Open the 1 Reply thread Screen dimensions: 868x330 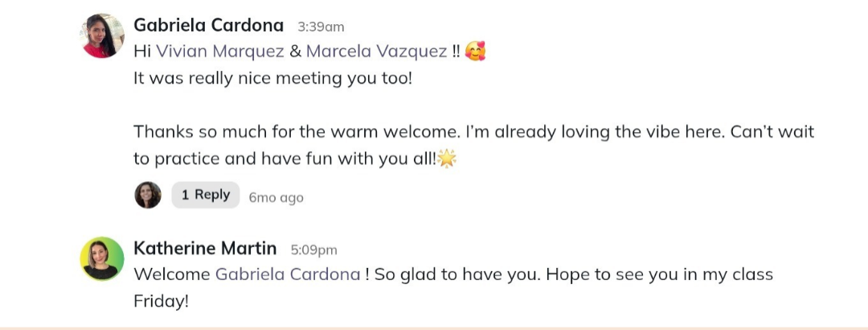click(206, 195)
